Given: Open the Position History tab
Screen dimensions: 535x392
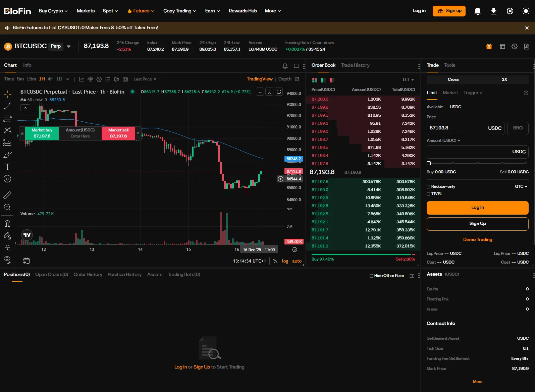Looking at the screenshot, I should (124, 274).
